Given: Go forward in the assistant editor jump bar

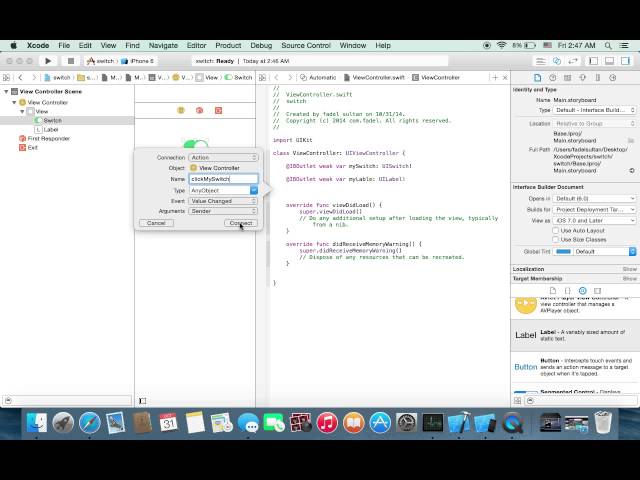Looking at the screenshot, I should click(290, 78).
